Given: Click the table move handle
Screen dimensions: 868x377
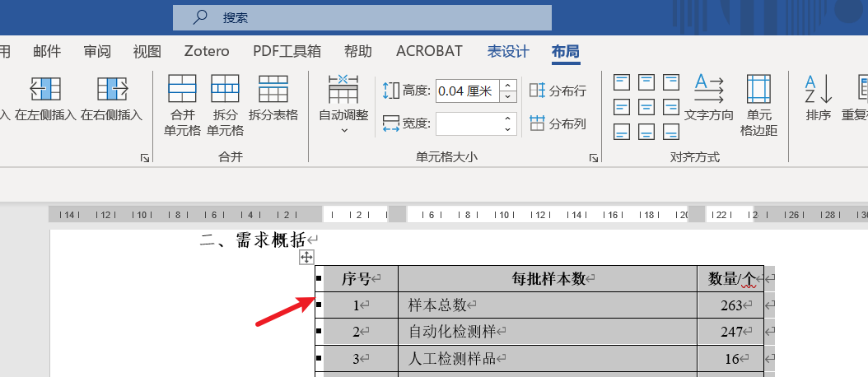Looking at the screenshot, I should click(x=306, y=258).
